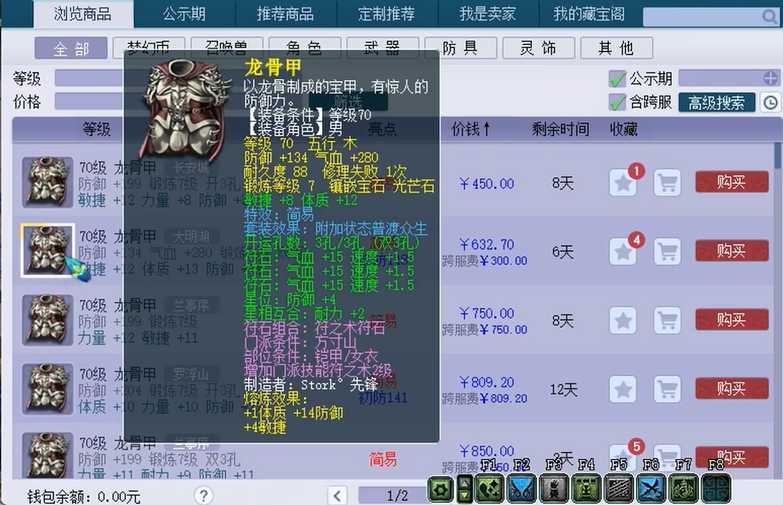This screenshot has height=505, width=783.
Task: Open the wallet balance help question icon
Action: pos(204,496)
